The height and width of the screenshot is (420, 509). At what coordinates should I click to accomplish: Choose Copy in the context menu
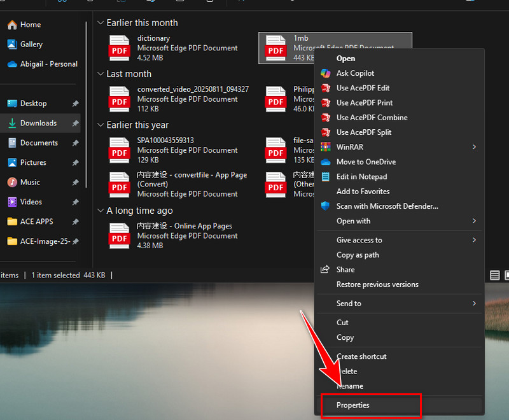(x=400, y=337)
